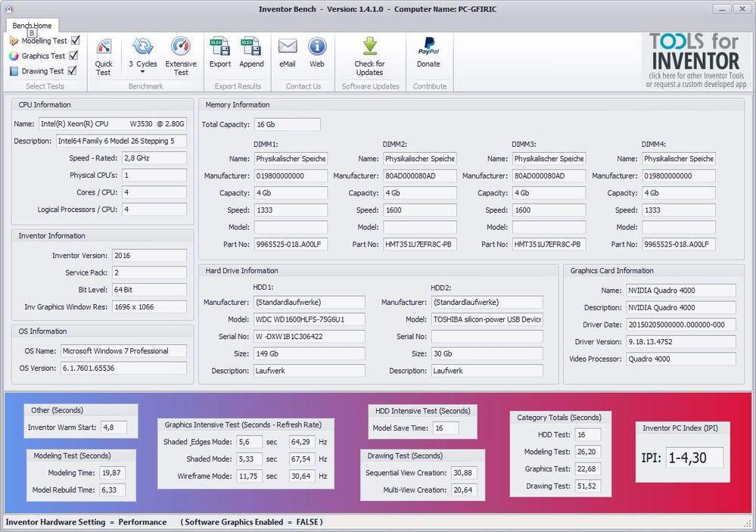Screen dimensions: 756x532
Task: Click Category Totals Graphics Test 22,68
Action: tap(588, 469)
